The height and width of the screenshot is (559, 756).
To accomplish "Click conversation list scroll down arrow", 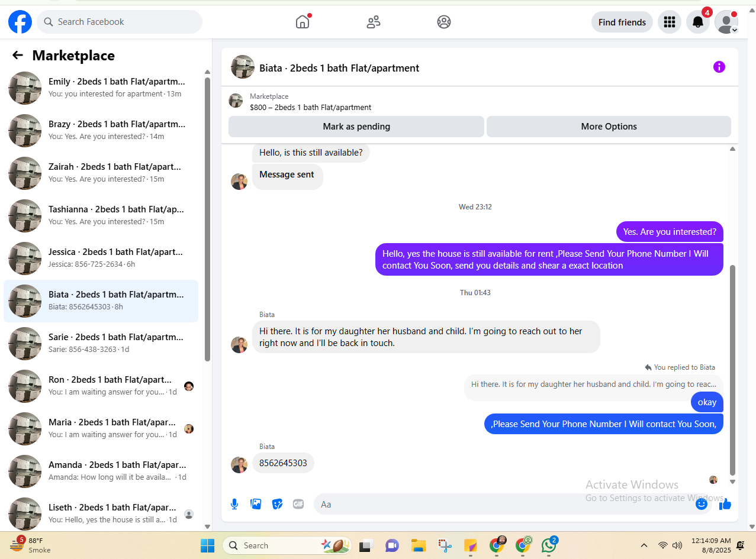I will [x=207, y=526].
